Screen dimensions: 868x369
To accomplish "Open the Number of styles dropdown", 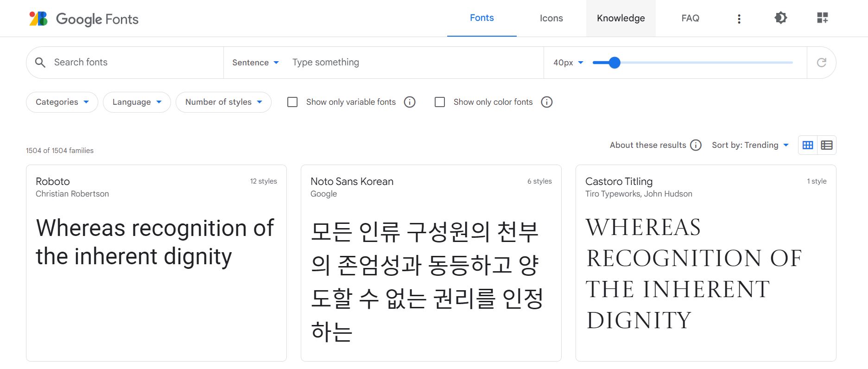I will tap(223, 102).
